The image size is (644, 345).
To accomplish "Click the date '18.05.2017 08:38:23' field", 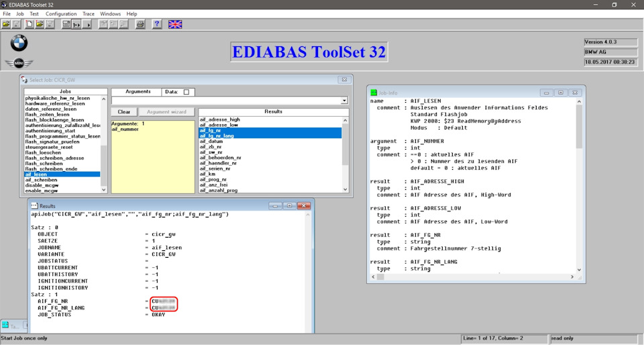I will pos(610,62).
